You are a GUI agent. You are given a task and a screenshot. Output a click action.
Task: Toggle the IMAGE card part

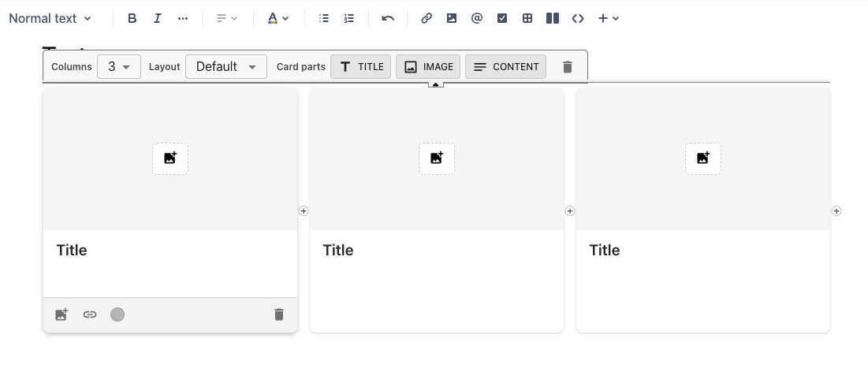[x=428, y=67]
